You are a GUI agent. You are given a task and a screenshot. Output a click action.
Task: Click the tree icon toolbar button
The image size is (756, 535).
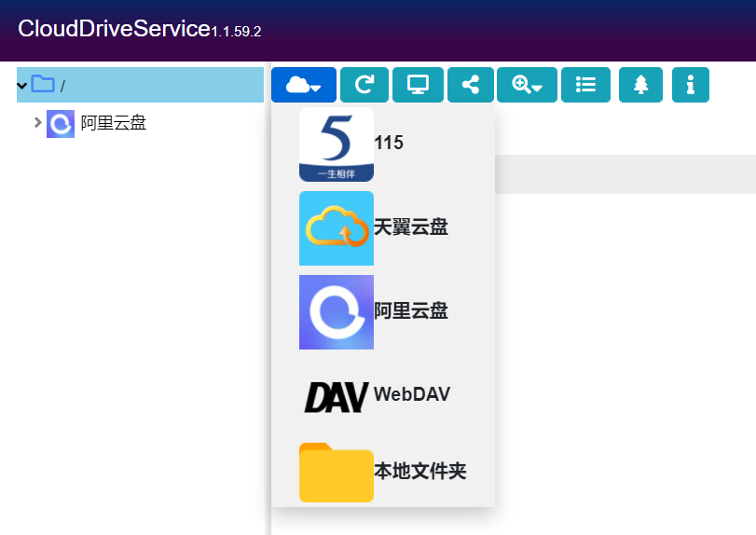640,85
